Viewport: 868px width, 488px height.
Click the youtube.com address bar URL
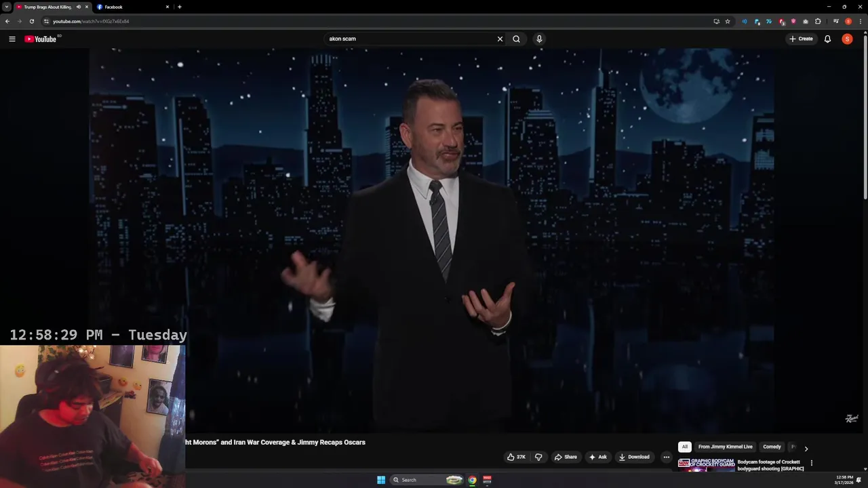(x=91, y=21)
